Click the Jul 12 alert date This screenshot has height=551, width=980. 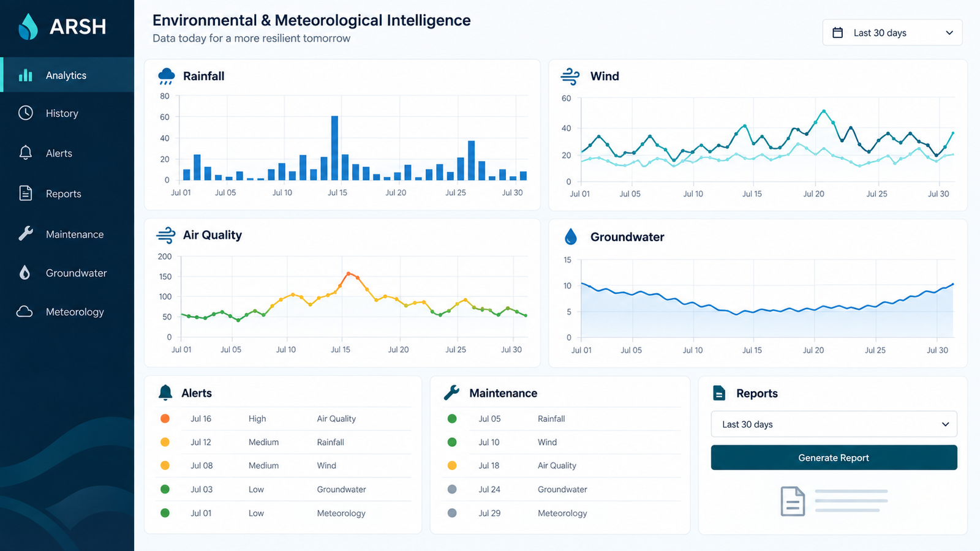(x=201, y=442)
